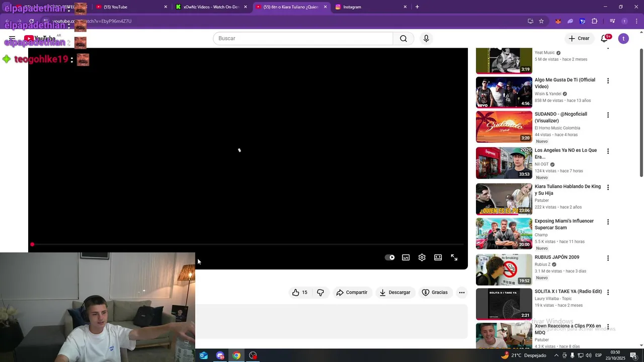
Task: Toggle subtitles in the video player
Action: [406, 257]
